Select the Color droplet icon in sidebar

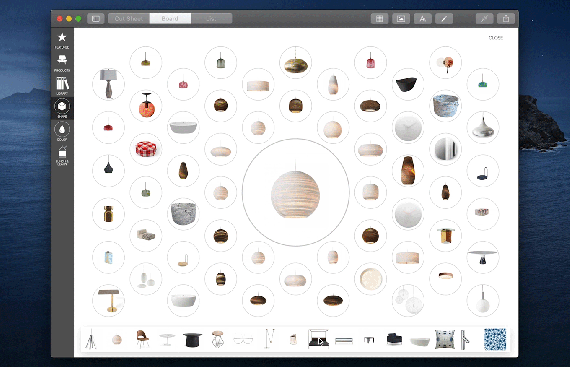[62, 131]
